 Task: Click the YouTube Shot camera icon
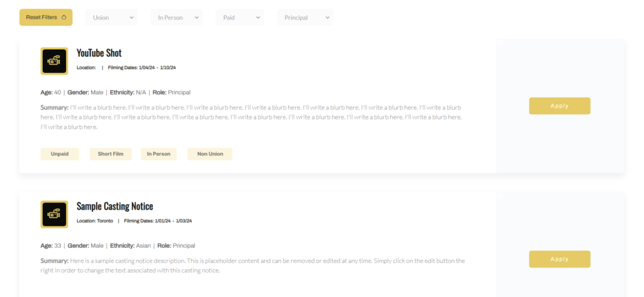[54, 61]
